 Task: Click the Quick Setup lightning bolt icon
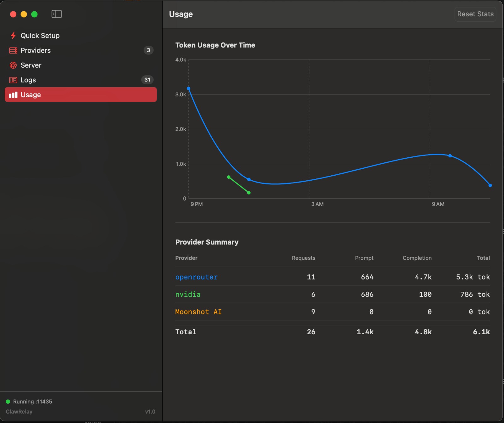pos(13,36)
